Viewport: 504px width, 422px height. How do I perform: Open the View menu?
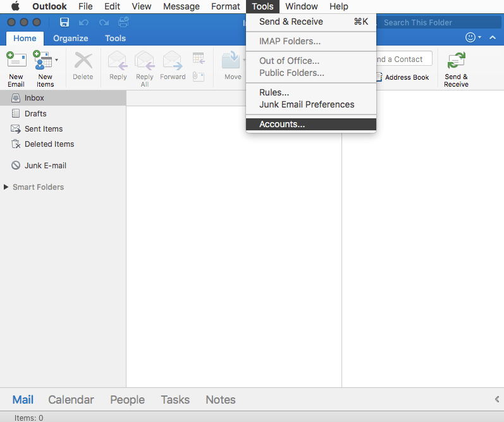coord(142,6)
